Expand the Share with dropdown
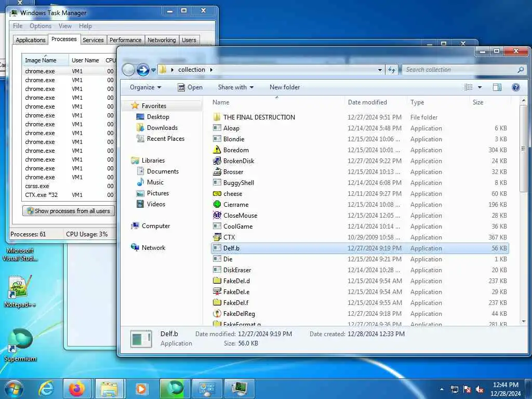The height and width of the screenshot is (399, 532). pyautogui.click(x=236, y=87)
